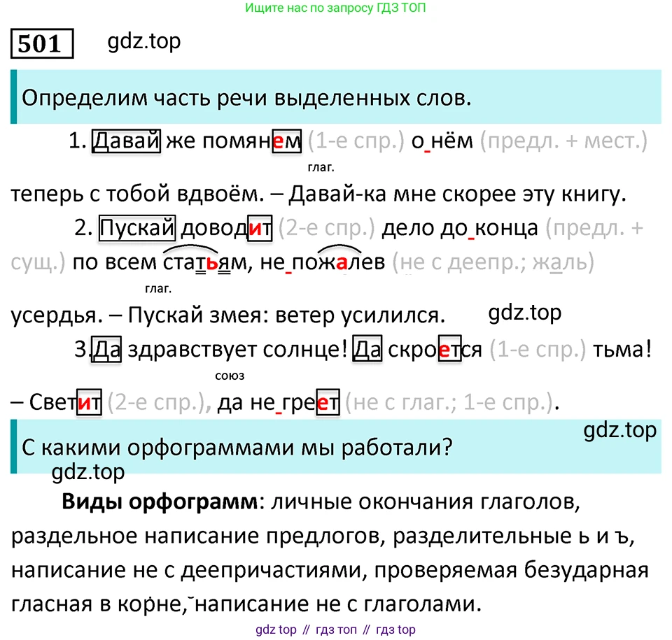Click boxed word "Пускай" in sentence 2
672x640 pixels.
137,228
